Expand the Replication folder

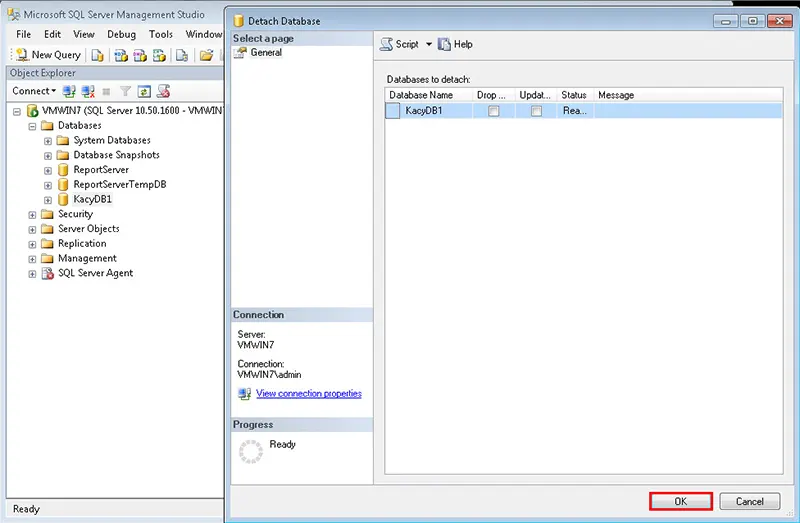coord(32,244)
